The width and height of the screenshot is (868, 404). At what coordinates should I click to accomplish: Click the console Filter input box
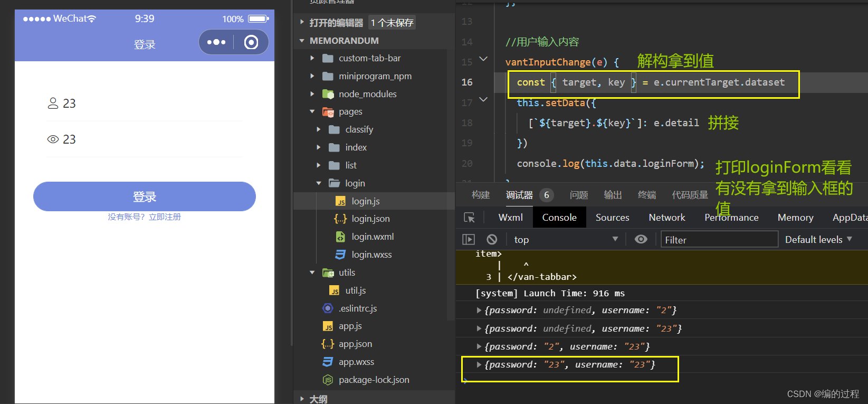(x=719, y=240)
